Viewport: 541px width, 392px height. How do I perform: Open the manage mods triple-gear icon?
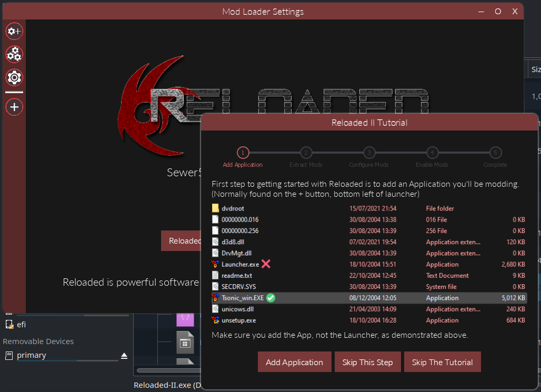coord(14,55)
